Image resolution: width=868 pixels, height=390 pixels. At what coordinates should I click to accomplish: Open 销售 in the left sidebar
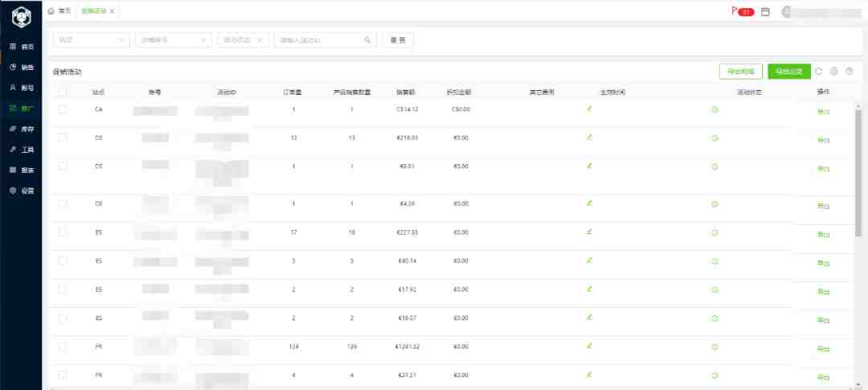pyautogui.click(x=23, y=68)
